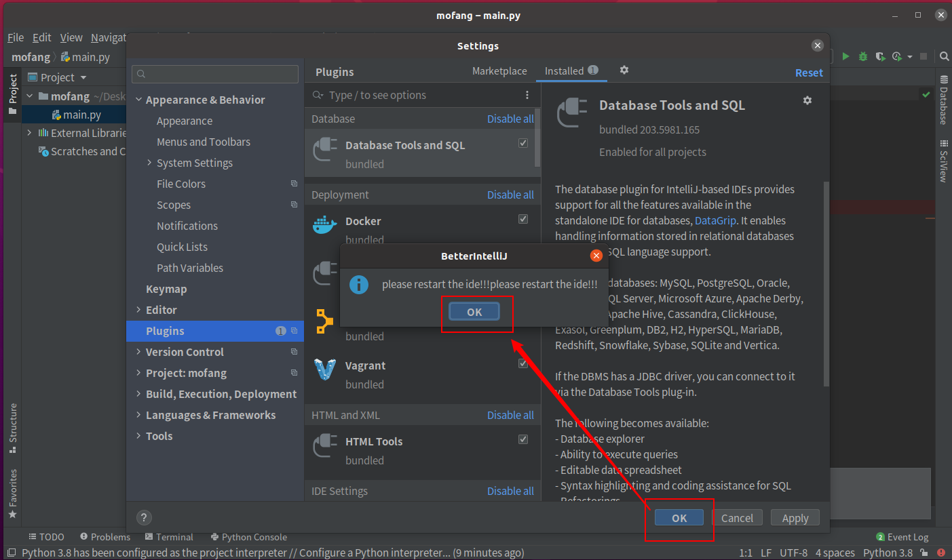Expand the Editor settings group
Image resolution: width=952 pixels, height=560 pixels.
coord(139,310)
